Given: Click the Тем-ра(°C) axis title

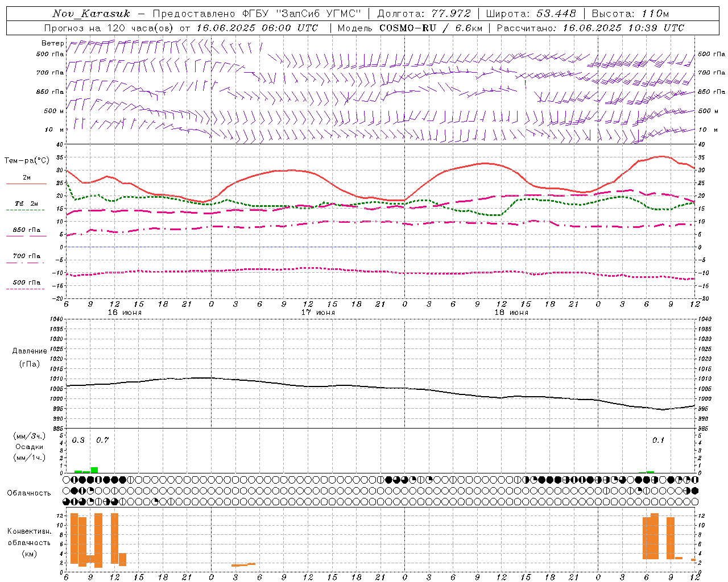Looking at the screenshot, I should pos(27,161).
